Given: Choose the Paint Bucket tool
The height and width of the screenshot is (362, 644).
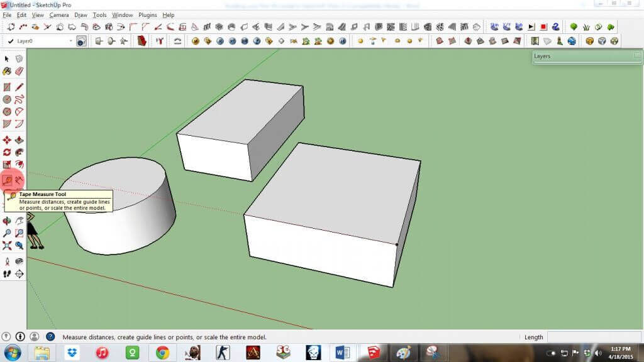Looking at the screenshot, I should point(7,72).
